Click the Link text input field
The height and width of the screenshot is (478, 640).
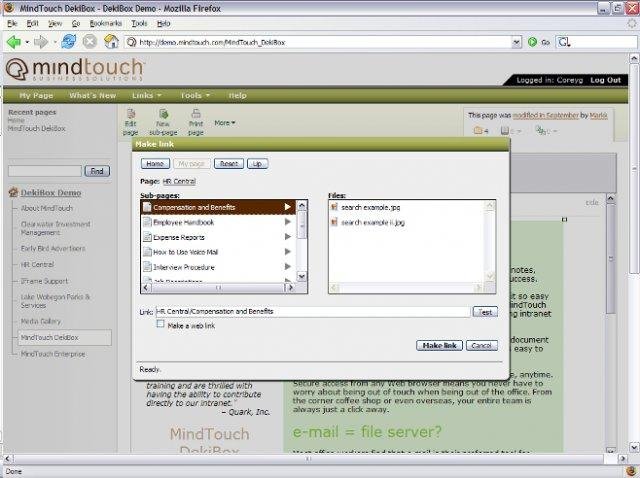point(313,311)
